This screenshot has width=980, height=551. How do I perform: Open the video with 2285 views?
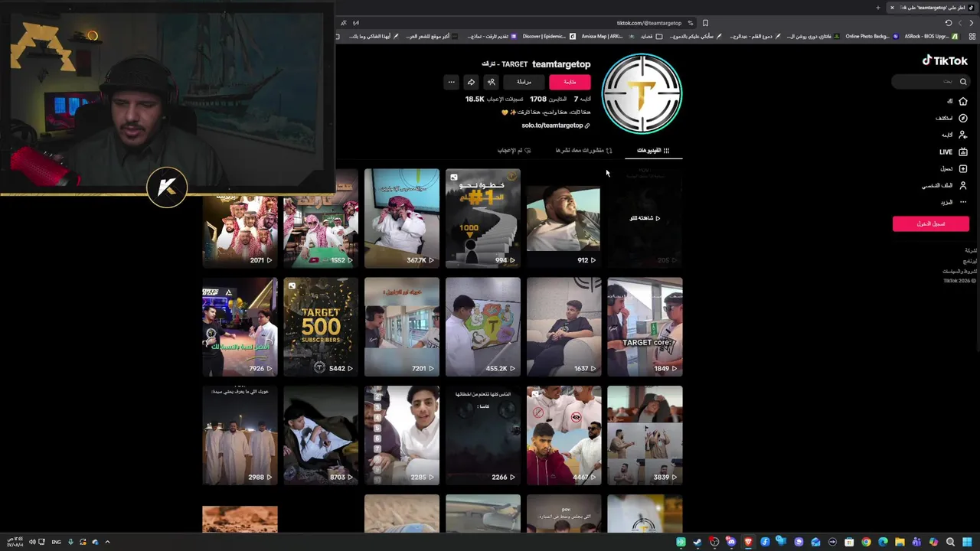point(401,435)
